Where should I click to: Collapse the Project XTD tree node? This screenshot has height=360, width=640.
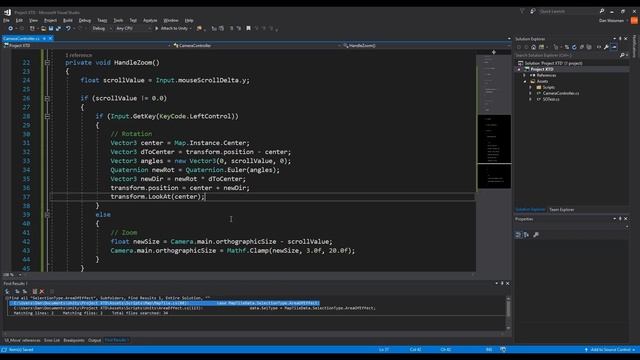[x=519, y=69]
